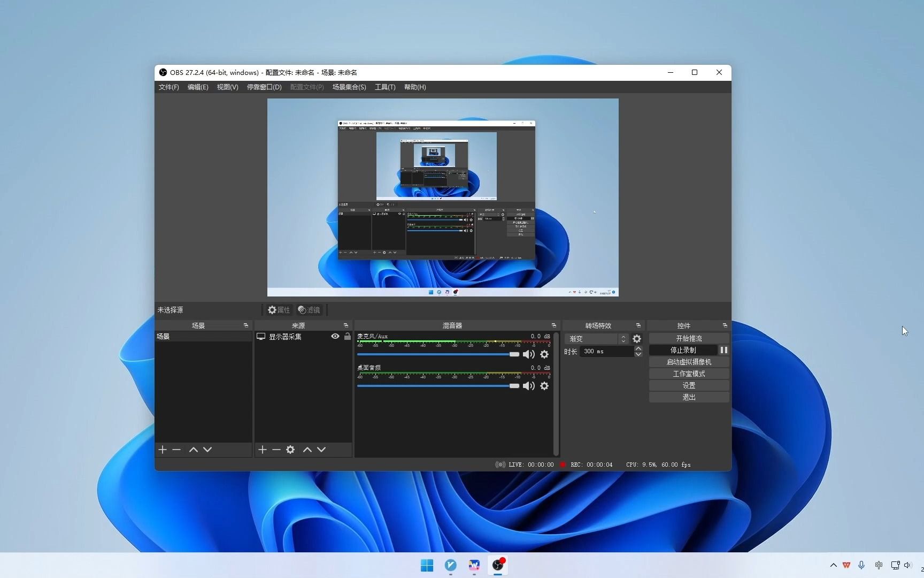Move scene up arrow in Scenes panel
The height and width of the screenshot is (578, 924).
pos(194,450)
